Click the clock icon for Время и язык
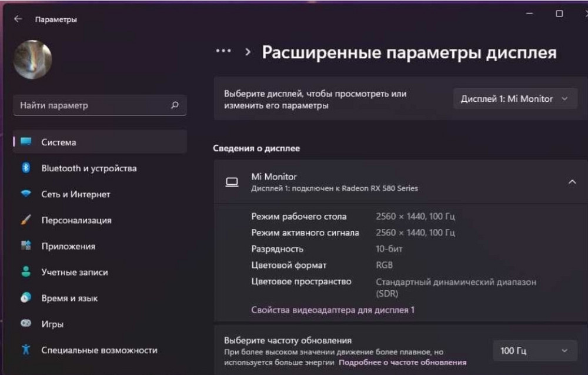 pyautogui.click(x=26, y=298)
